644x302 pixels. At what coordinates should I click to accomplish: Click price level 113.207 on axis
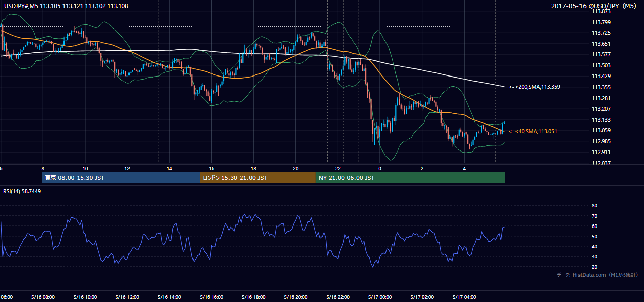click(601, 109)
